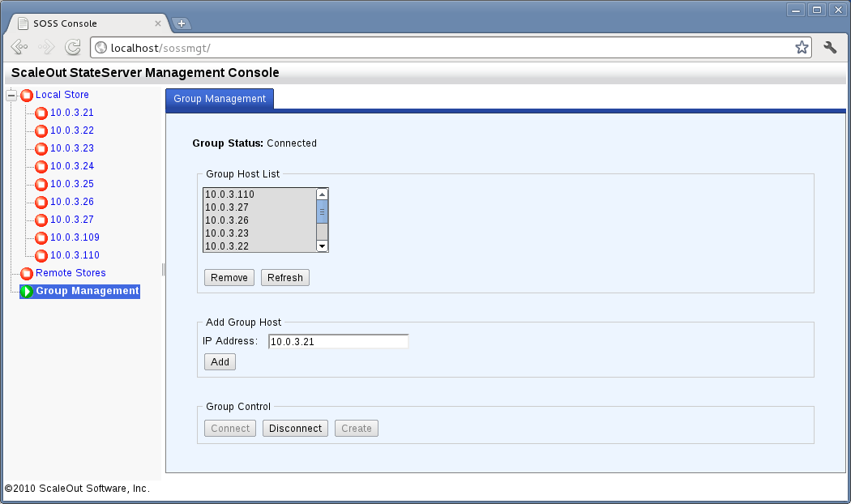Go forward with the browser forward arrow

pyautogui.click(x=46, y=47)
